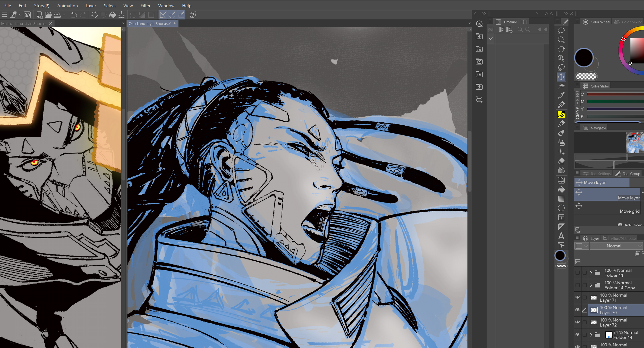
Task: Click the Redo arrow icon
Action: point(83,15)
